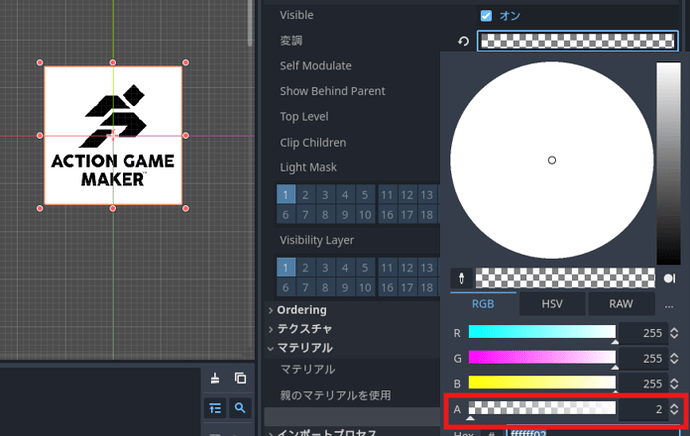Click the revert arrow beside 変調

tap(463, 41)
